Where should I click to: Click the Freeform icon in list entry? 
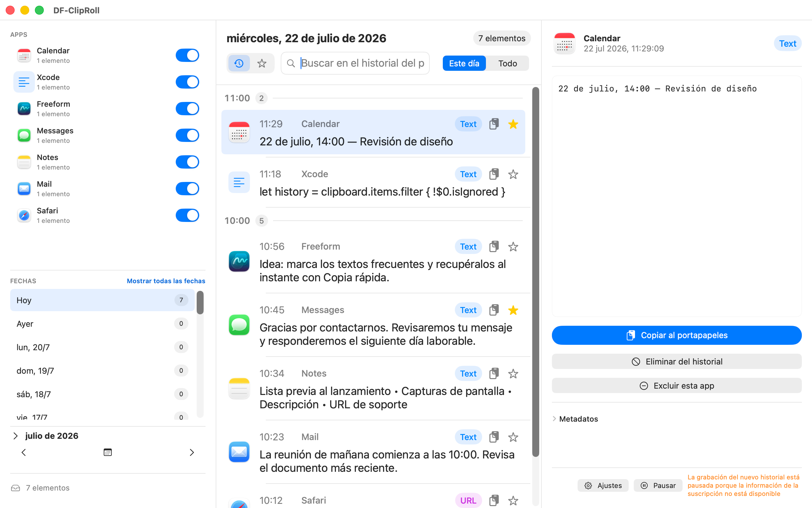(239, 261)
